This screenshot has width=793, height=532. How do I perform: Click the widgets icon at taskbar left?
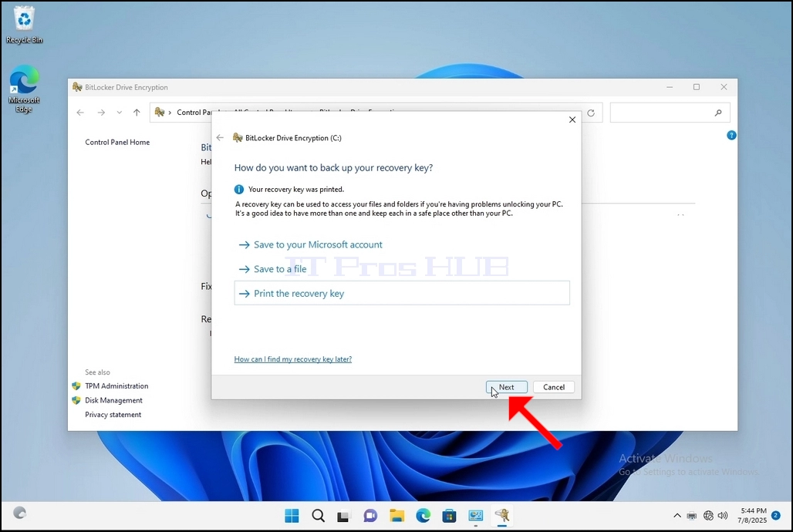[20, 513]
